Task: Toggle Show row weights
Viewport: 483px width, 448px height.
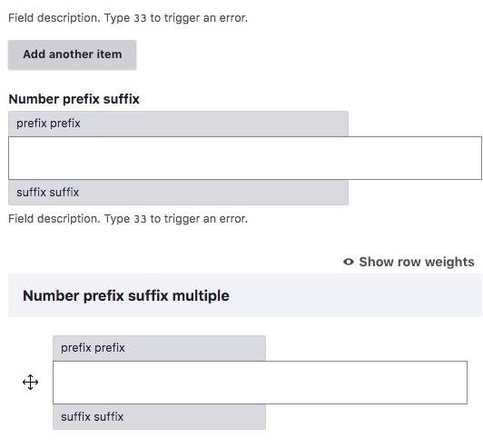Action: (409, 262)
